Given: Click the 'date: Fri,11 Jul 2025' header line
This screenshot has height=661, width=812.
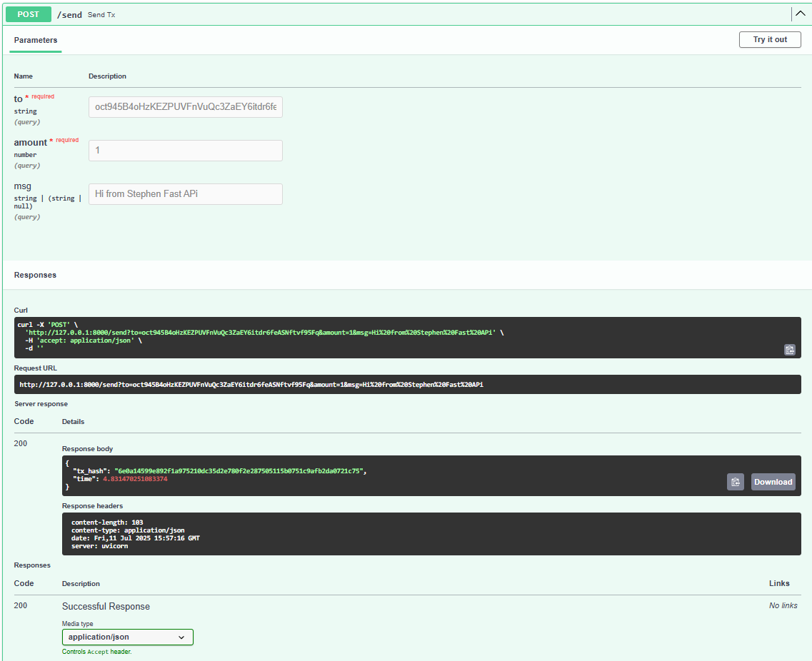Looking at the screenshot, I should click(135, 538).
